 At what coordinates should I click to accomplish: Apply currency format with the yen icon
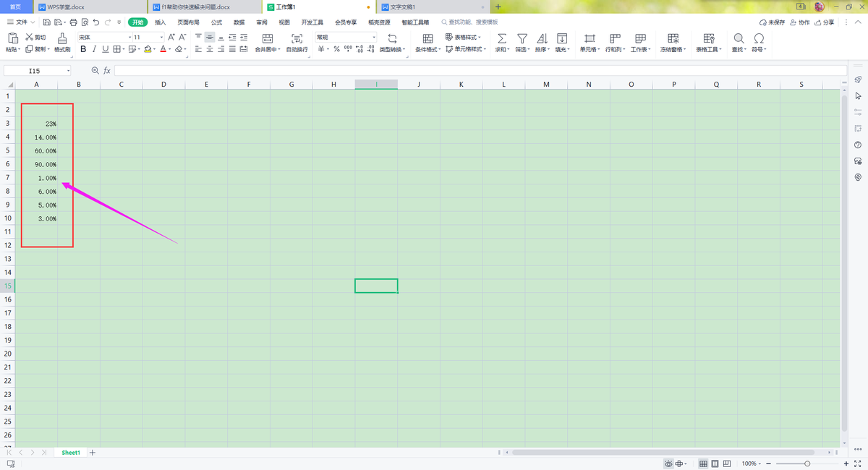click(321, 49)
